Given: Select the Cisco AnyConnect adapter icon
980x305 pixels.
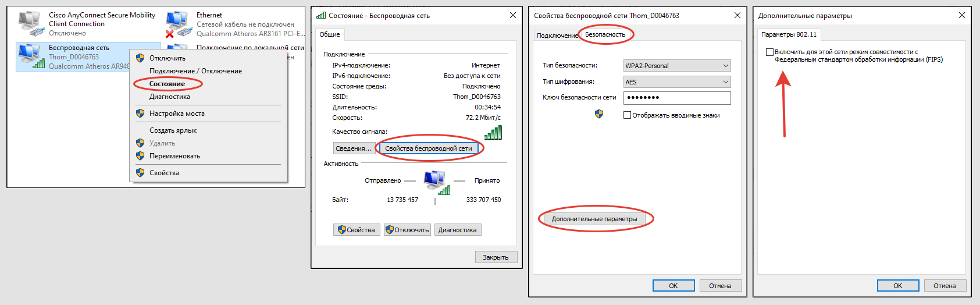Looking at the screenshot, I should click(31, 23).
